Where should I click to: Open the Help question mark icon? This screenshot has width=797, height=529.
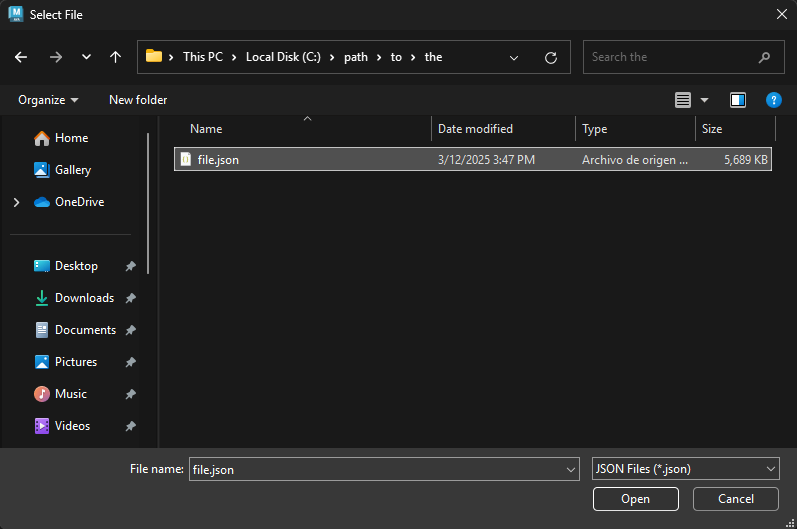[x=773, y=100]
